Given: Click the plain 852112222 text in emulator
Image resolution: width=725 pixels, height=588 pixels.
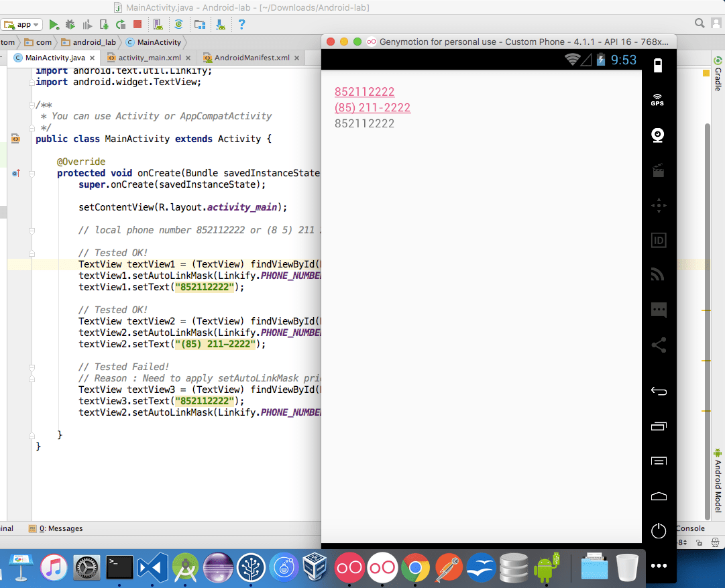Looking at the screenshot, I should tap(364, 123).
